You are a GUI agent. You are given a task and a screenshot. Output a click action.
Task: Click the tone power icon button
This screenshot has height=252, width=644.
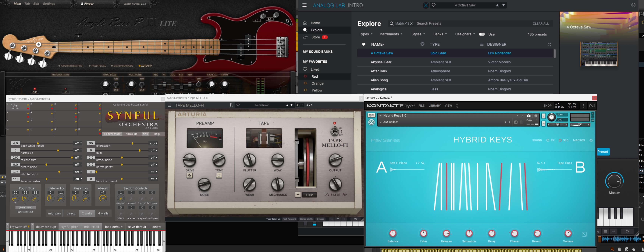[x=219, y=175]
